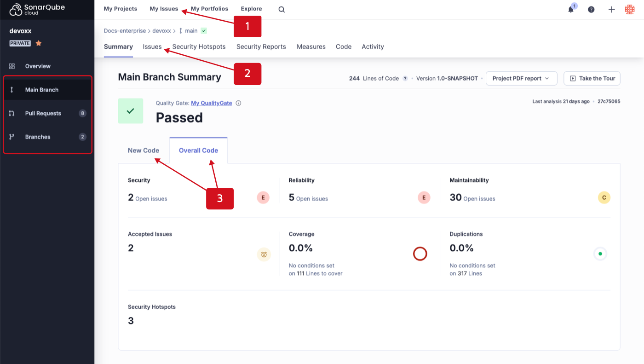This screenshot has height=364, width=644.
Task: Go to My Projects
Action: coord(121,9)
